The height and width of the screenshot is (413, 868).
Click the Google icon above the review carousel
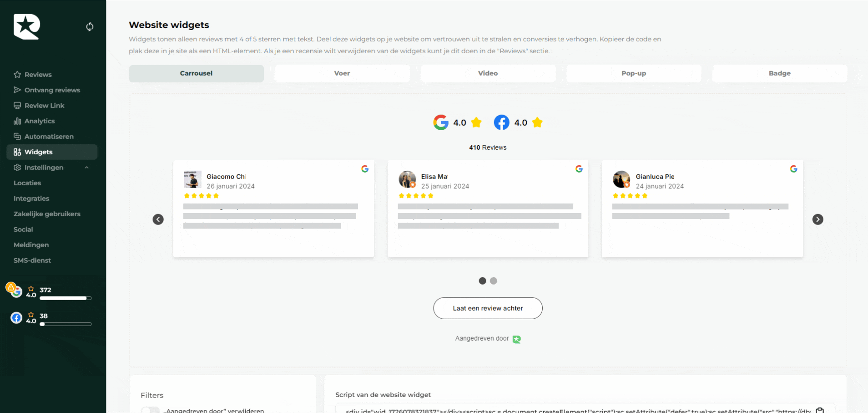point(440,122)
